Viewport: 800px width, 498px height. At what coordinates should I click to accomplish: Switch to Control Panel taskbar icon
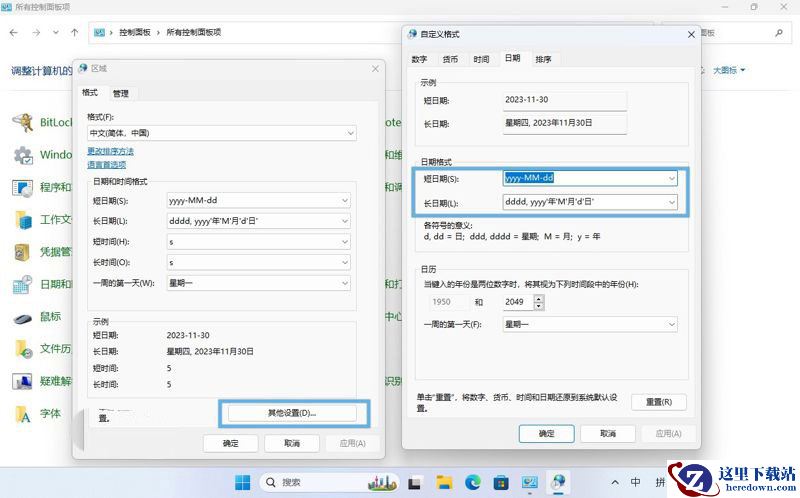click(x=530, y=482)
